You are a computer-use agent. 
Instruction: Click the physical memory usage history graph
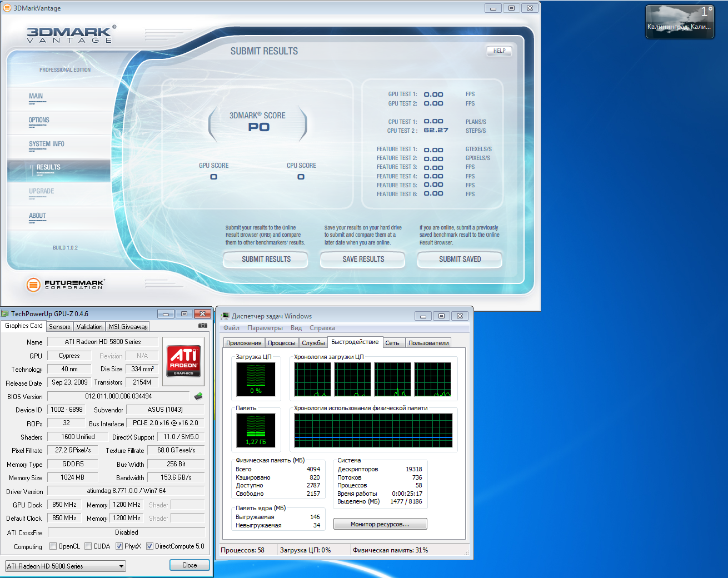[x=373, y=430]
